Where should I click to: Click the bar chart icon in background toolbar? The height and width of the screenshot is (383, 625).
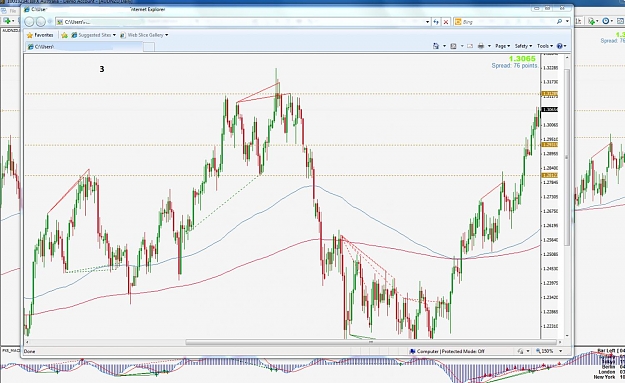coord(579,21)
